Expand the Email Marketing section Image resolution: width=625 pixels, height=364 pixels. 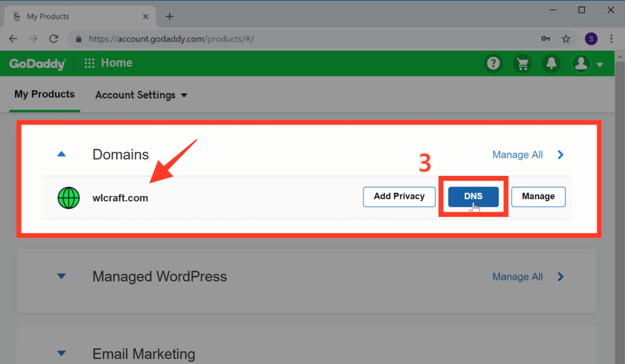[61, 354]
